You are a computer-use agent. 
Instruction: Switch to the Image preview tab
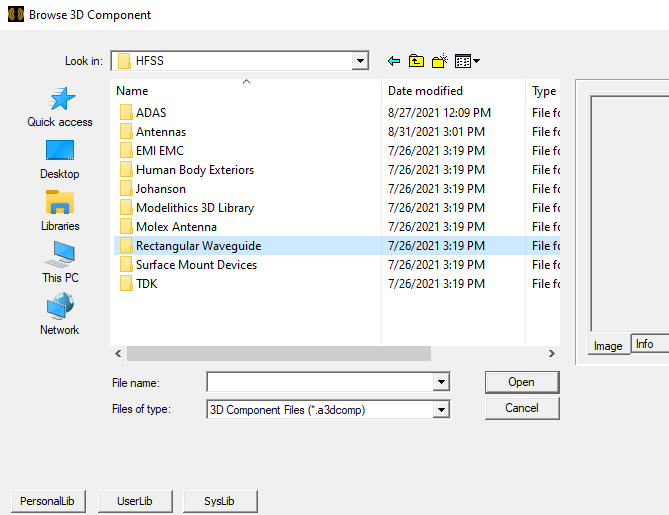coord(608,346)
